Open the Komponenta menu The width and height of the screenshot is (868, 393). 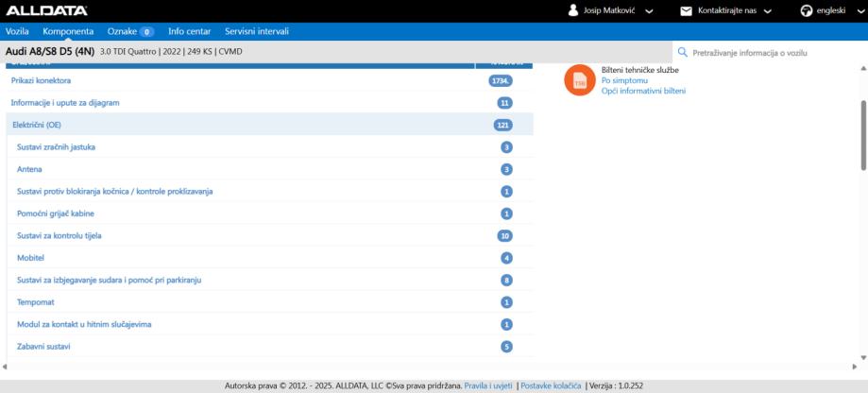[68, 31]
